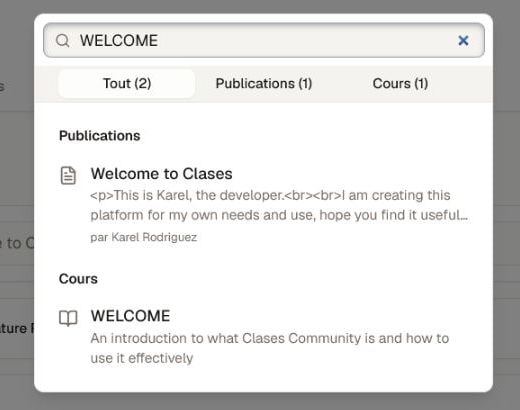Switch to the Publications (1) tab

[264, 83]
